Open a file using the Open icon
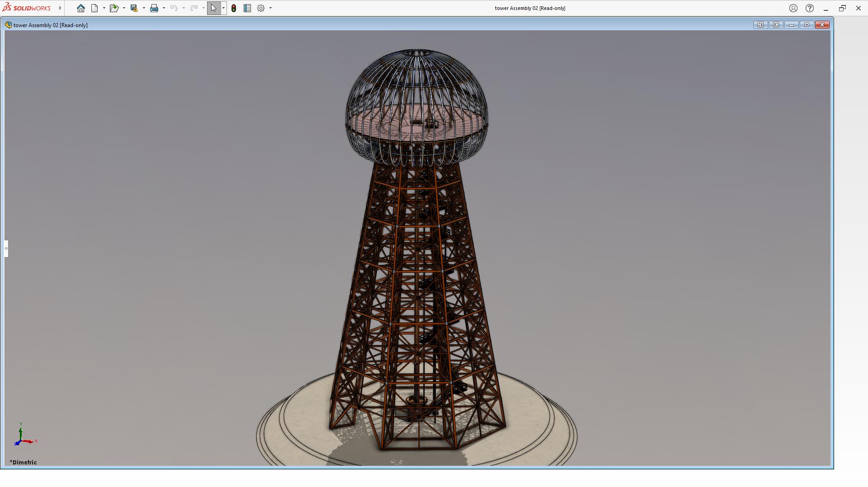 click(x=113, y=8)
